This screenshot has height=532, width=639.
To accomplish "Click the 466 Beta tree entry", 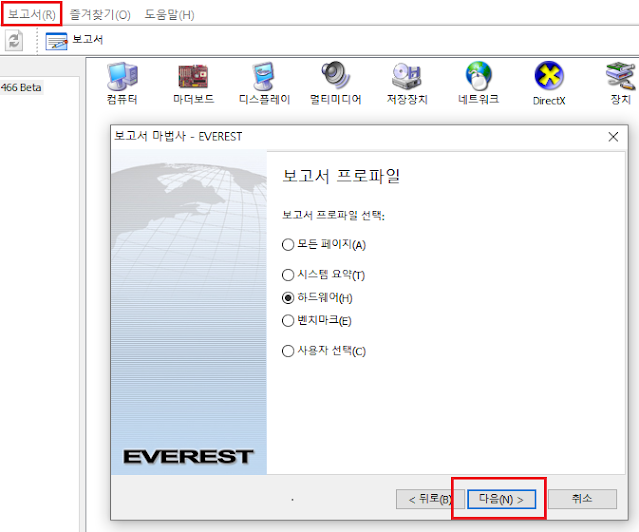I will [x=21, y=87].
